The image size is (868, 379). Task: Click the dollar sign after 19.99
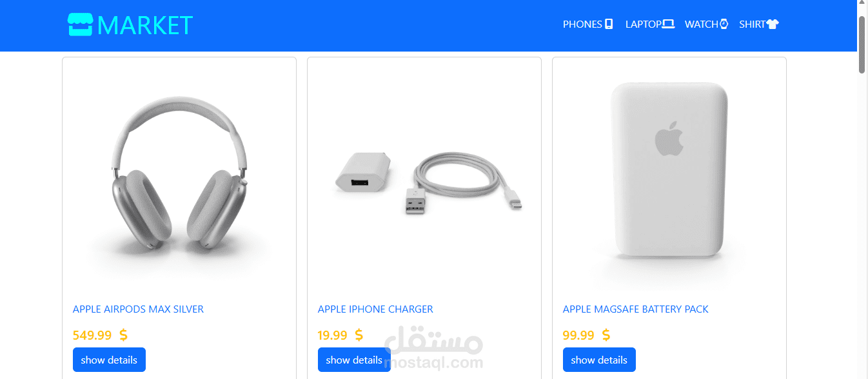click(x=359, y=335)
